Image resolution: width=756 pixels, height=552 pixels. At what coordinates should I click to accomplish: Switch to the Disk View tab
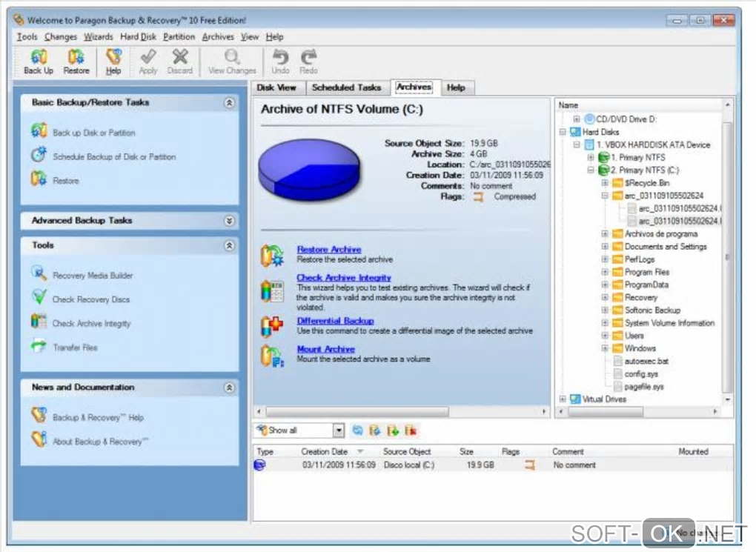[276, 87]
